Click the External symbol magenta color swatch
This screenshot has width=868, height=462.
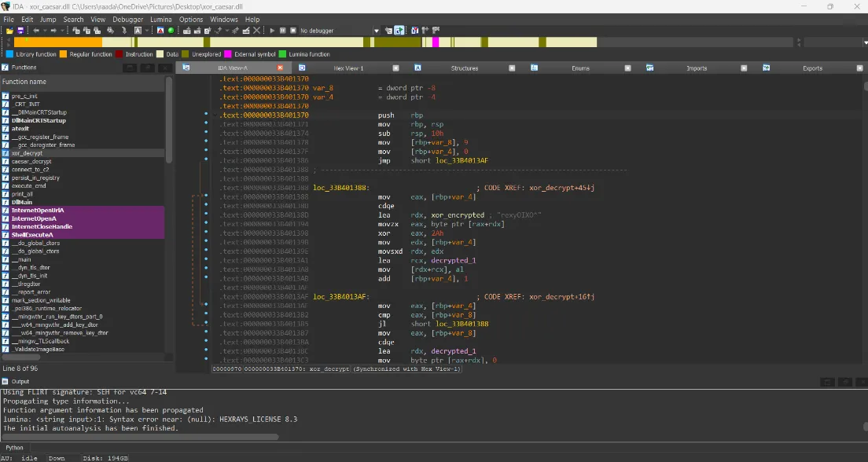(227, 54)
